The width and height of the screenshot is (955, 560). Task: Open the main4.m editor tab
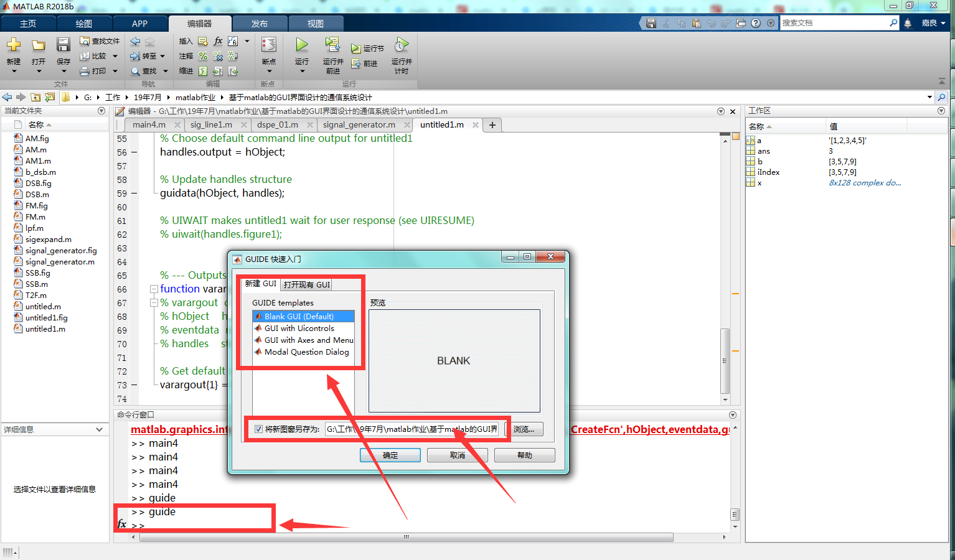point(149,124)
